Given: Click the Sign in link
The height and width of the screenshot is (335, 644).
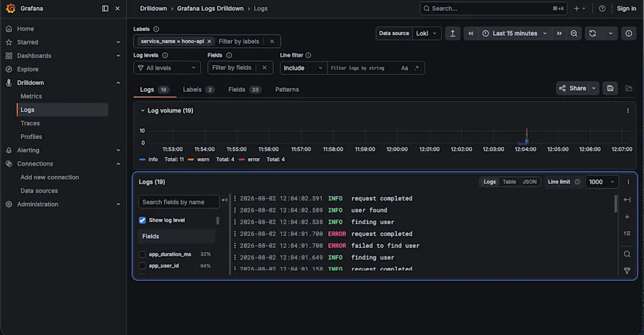Looking at the screenshot, I should click(626, 9).
